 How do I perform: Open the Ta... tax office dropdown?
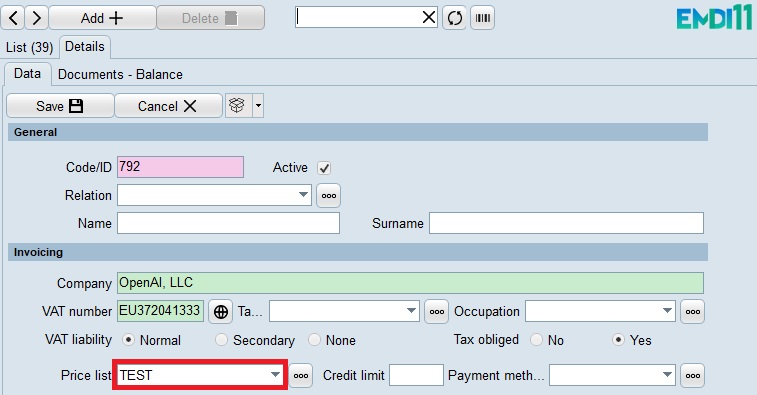click(x=344, y=311)
